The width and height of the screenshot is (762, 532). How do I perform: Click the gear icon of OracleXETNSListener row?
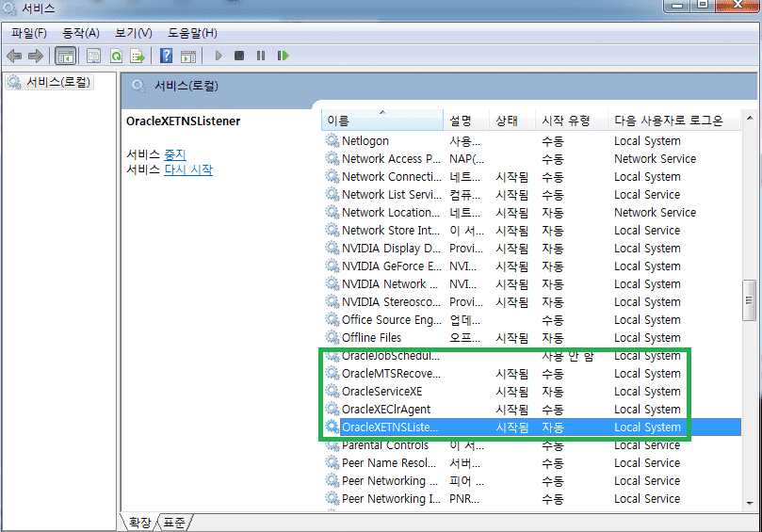pos(332,427)
